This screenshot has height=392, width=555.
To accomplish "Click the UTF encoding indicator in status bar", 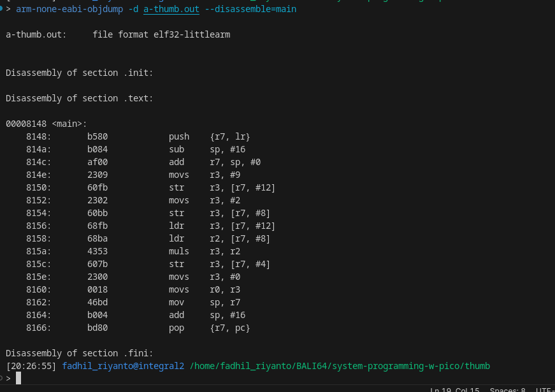I will [545, 389].
